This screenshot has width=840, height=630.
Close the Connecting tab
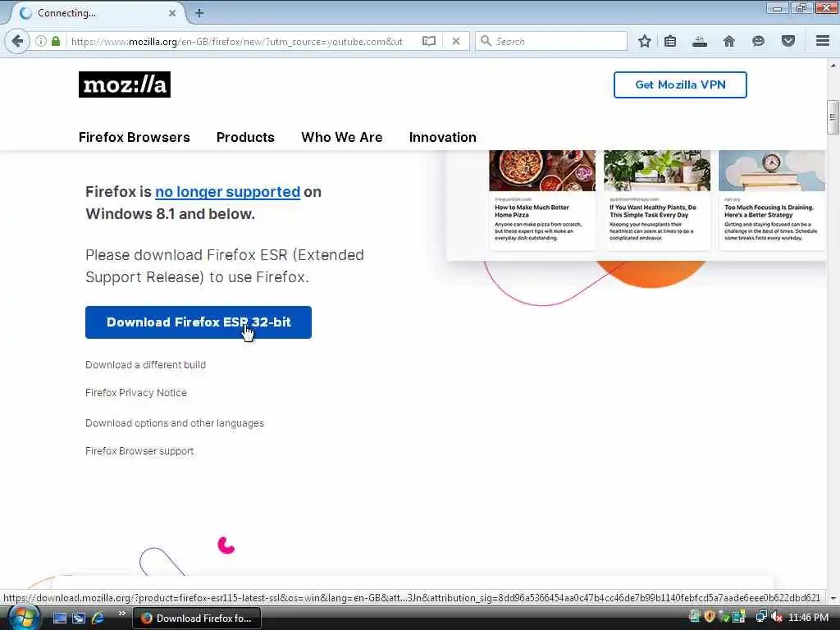click(172, 13)
